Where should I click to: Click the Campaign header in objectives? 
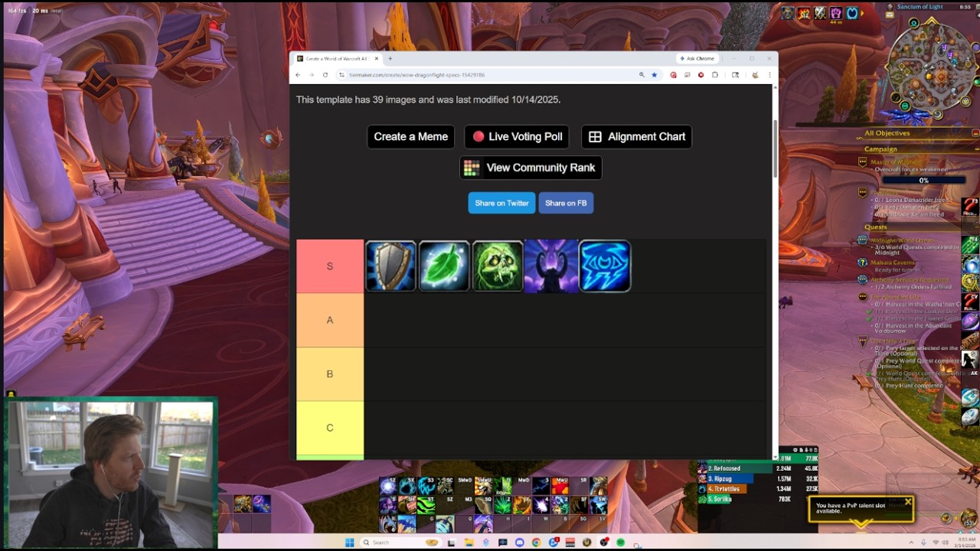(880, 149)
